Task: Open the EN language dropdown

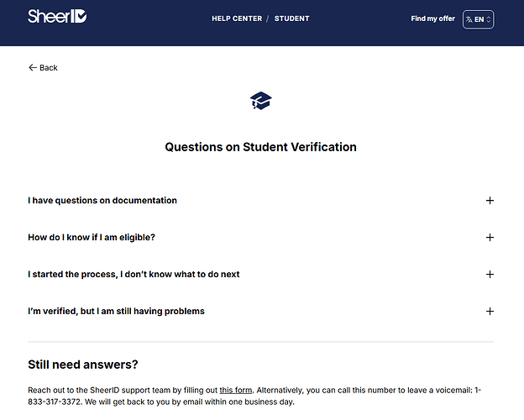Action: tap(478, 19)
